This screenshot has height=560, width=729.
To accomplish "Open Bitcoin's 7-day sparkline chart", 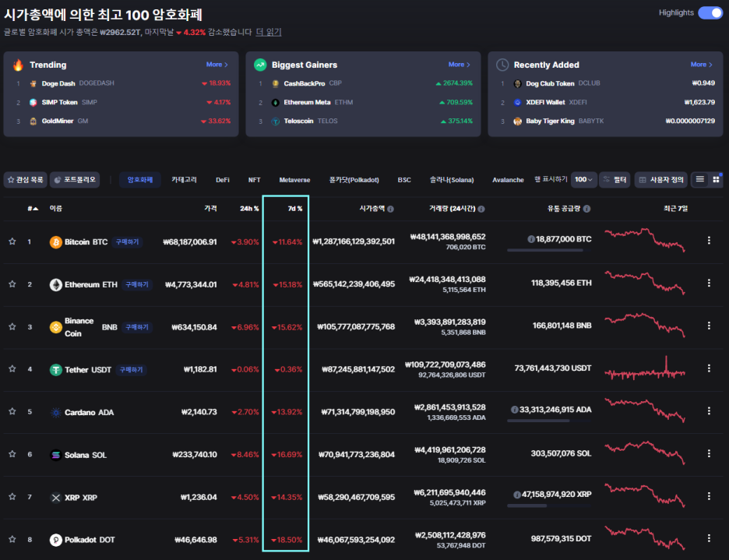I will (645, 240).
